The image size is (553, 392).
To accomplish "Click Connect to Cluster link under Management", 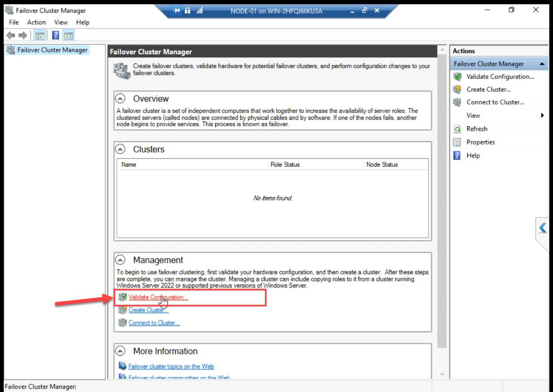I will [154, 323].
